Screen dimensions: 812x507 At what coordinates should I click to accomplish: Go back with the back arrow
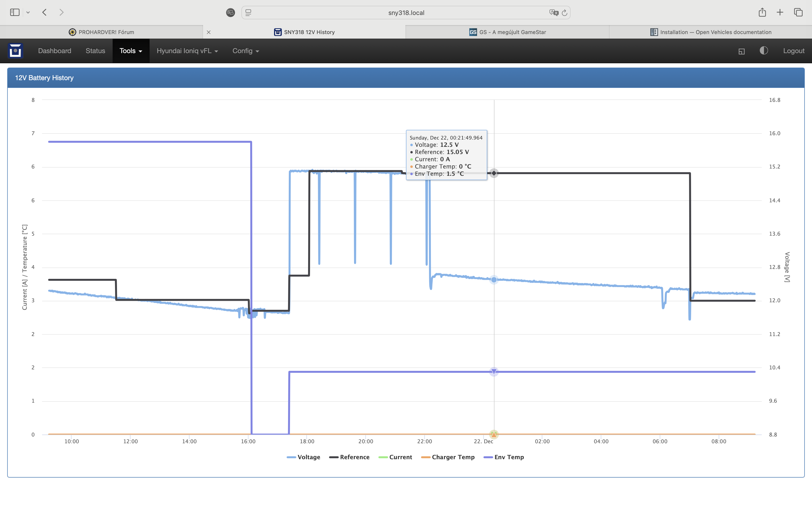click(44, 12)
